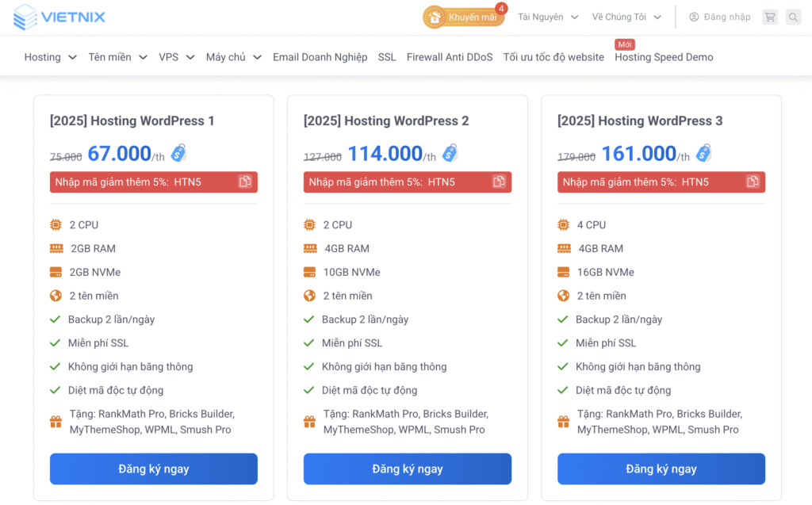Register Hosting WordPress 1 with Đăng ký ngay
The width and height of the screenshot is (812, 505).
(x=154, y=469)
